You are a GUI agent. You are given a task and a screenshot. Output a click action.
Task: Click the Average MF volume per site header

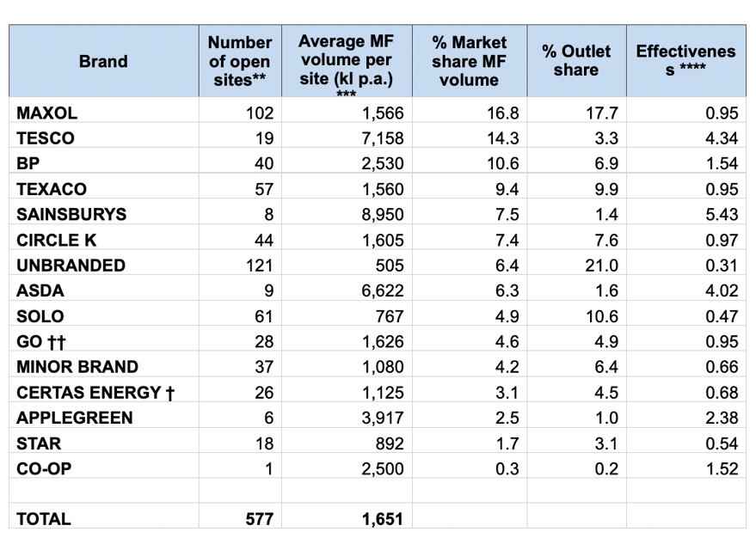pyautogui.click(x=344, y=61)
